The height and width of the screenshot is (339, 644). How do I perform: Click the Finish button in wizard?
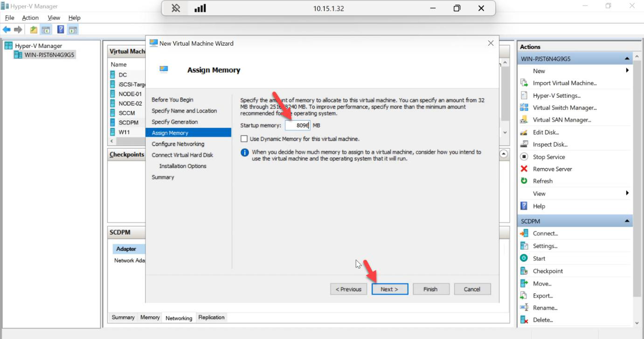click(430, 289)
